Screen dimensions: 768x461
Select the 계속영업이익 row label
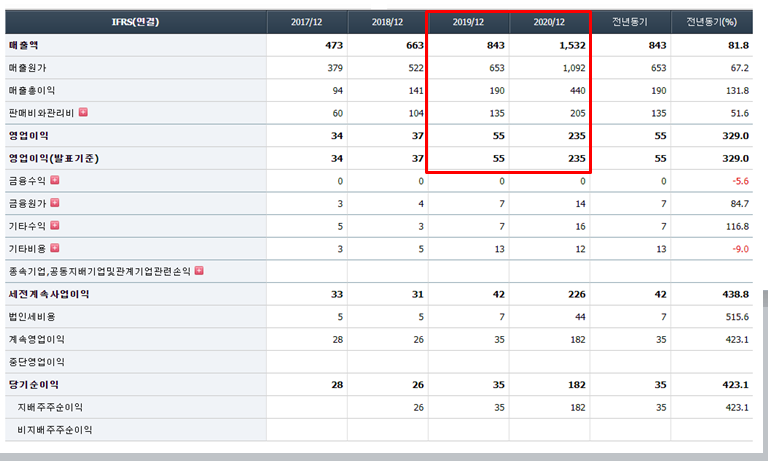point(37,339)
